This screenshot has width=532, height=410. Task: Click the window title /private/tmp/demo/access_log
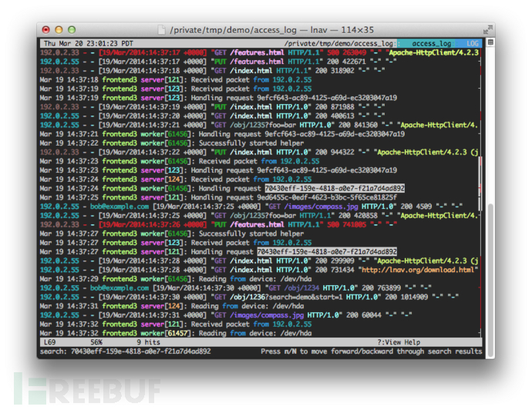pos(233,30)
